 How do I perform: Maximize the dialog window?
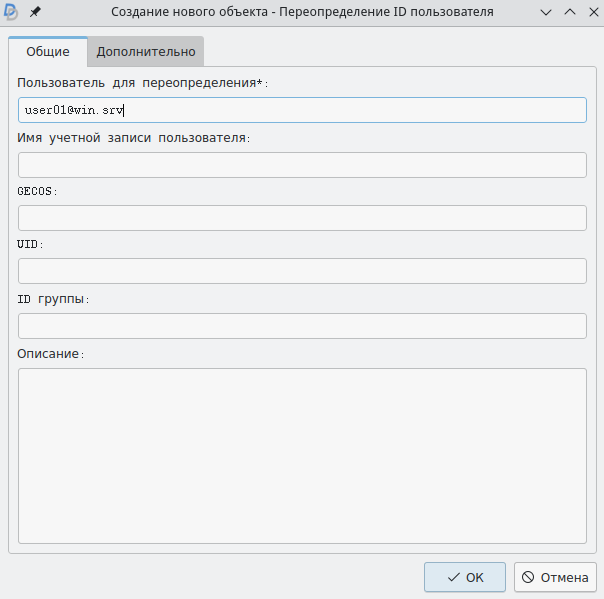tap(569, 11)
